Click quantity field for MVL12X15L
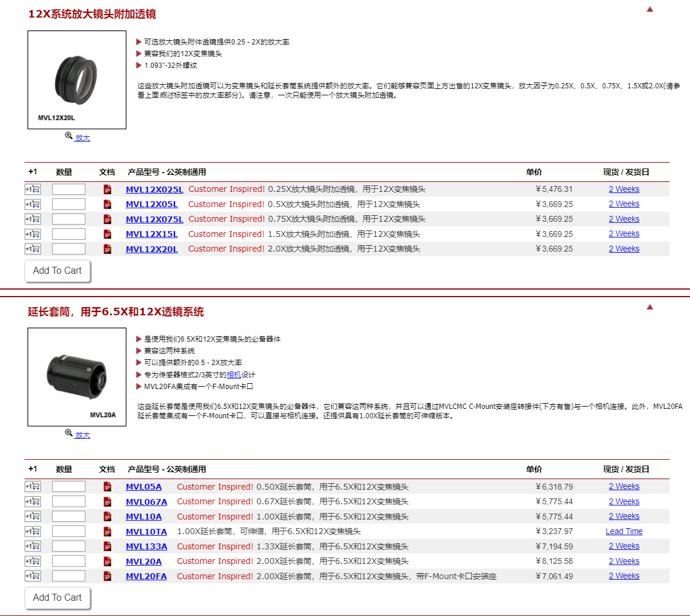Screen dimensions: 690x616 point(68,234)
